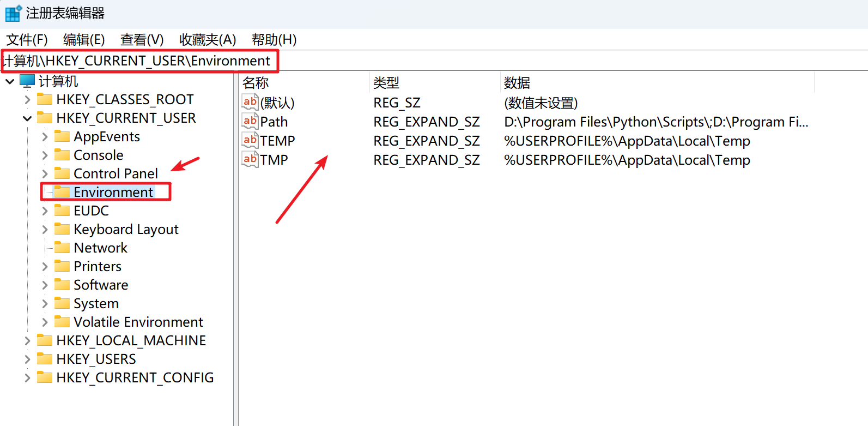Select the Keyboard Layout key label
Image resolution: width=868 pixels, height=426 pixels.
point(126,229)
